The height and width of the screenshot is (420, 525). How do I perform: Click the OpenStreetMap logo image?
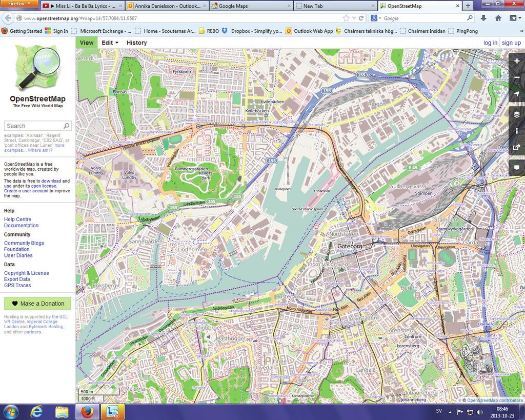[x=37, y=67]
